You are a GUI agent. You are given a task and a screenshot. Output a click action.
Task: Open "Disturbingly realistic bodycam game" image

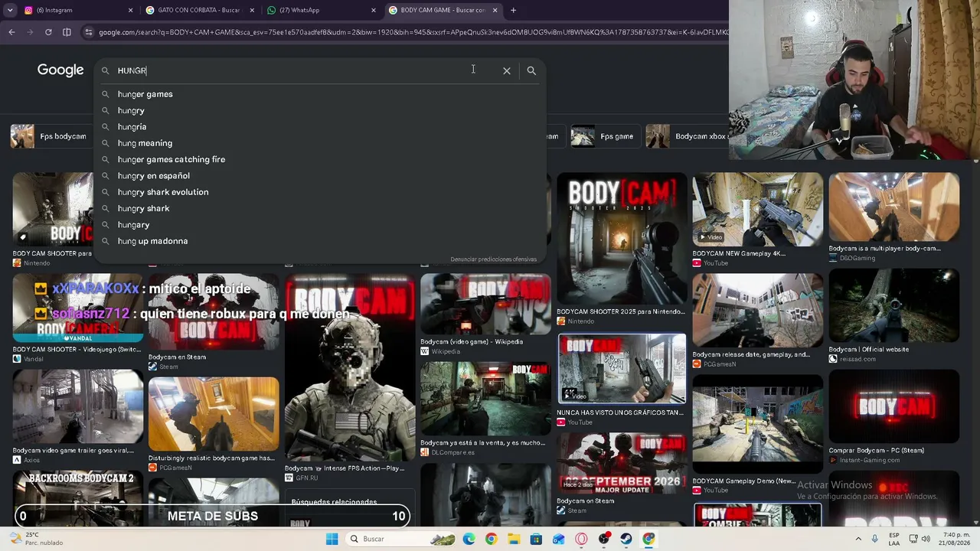tap(214, 413)
